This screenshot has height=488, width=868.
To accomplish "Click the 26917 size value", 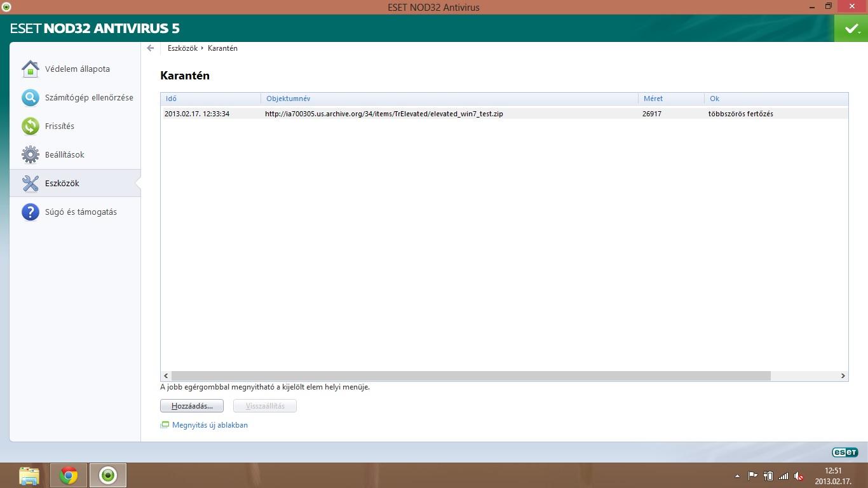I will pyautogui.click(x=652, y=114).
